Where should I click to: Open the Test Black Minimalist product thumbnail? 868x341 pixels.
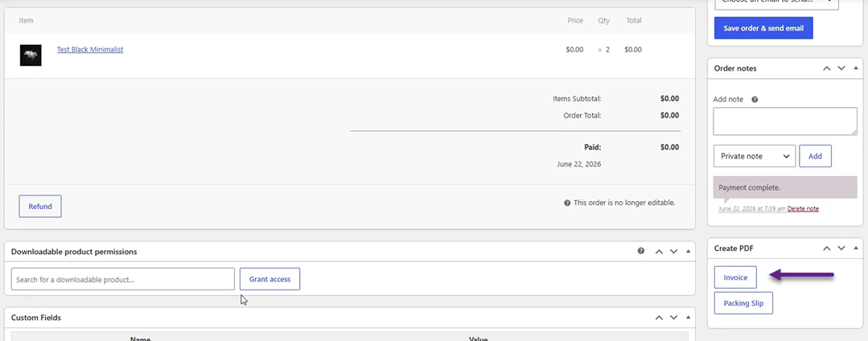coord(31,55)
